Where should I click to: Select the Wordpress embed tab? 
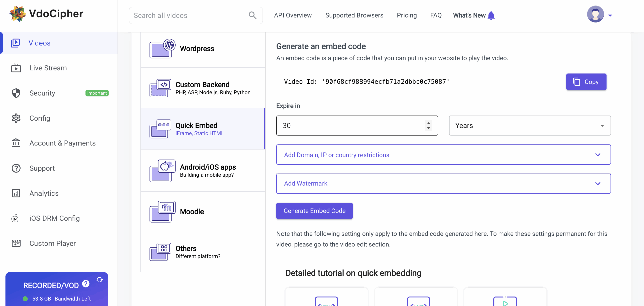click(x=203, y=50)
